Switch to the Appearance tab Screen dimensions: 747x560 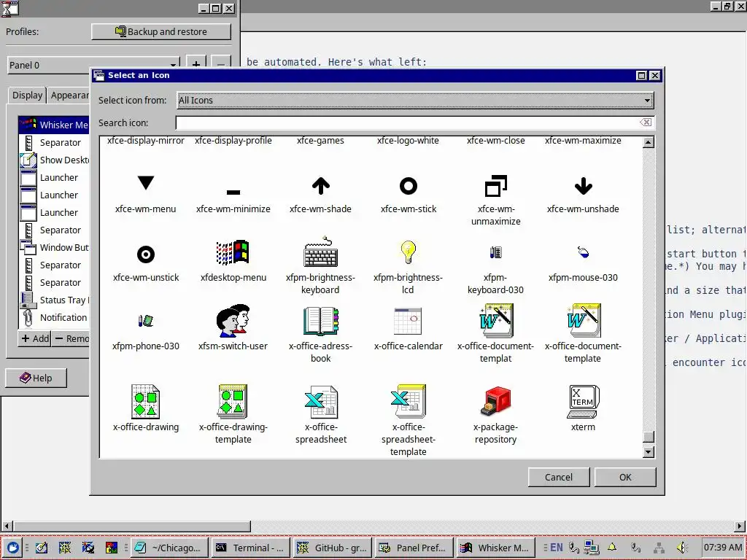(x=69, y=96)
